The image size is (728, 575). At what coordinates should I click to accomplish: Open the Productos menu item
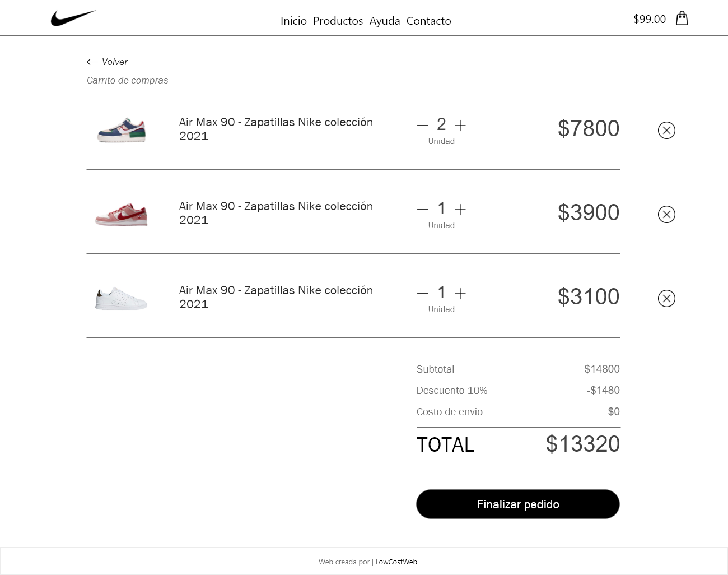(x=338, y=21)
